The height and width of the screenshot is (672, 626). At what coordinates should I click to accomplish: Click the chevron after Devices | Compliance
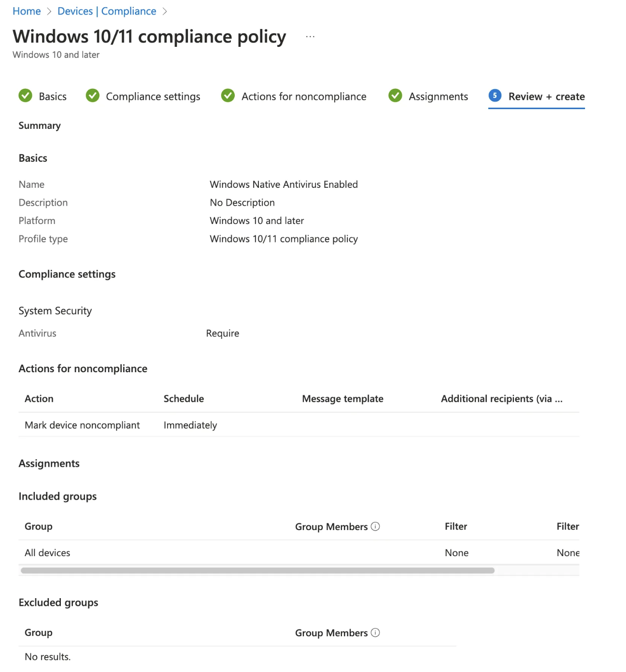point(165,12)
